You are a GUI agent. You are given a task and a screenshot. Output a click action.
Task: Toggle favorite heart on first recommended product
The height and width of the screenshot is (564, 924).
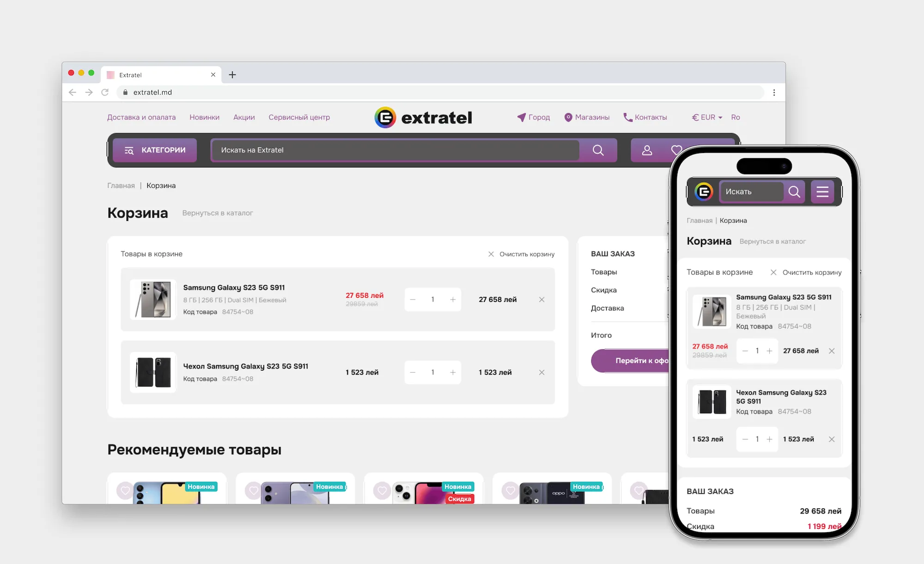[125, 490]
